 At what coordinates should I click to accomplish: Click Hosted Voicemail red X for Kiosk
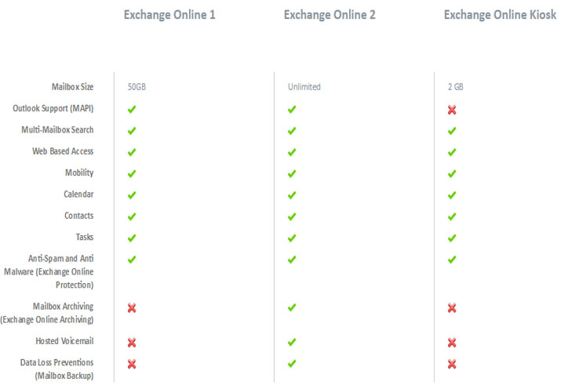coord(452,343)
